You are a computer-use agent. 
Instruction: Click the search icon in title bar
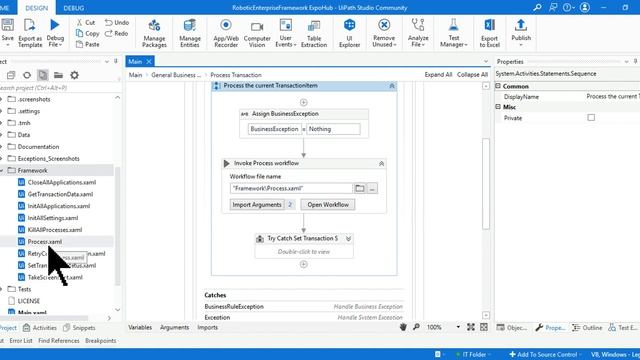coord(537,7)
